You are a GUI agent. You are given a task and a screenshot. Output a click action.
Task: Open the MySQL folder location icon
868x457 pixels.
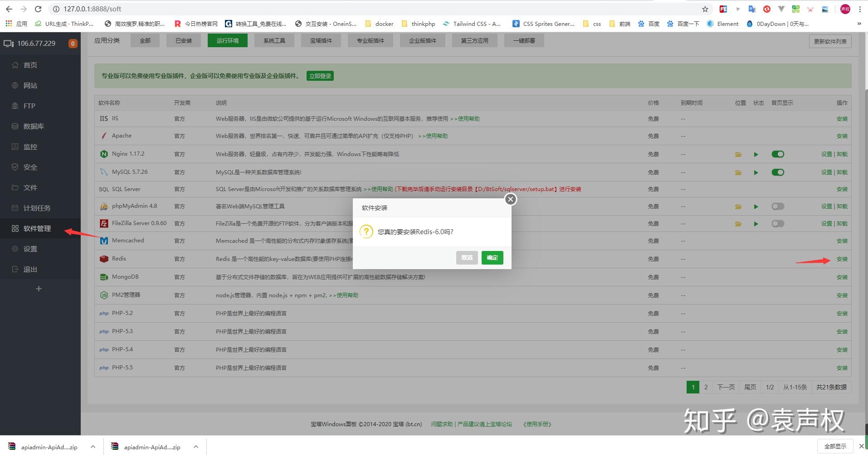point(738,172)
